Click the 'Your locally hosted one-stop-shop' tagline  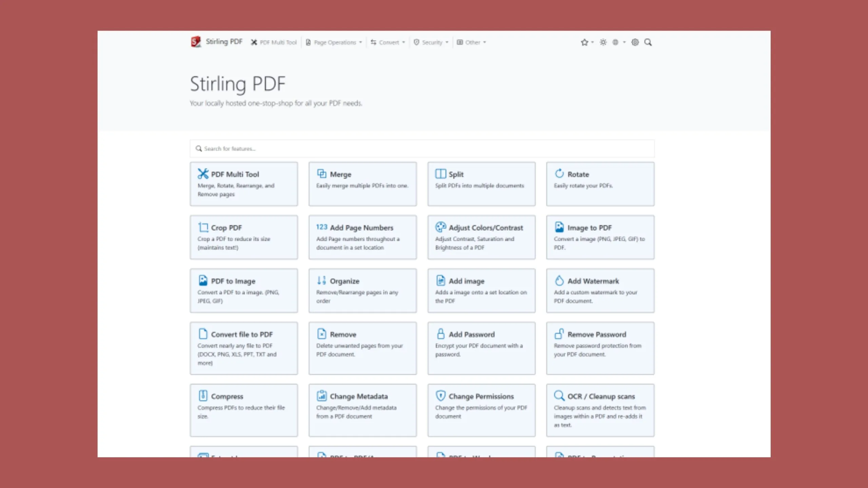click(276, 103)
